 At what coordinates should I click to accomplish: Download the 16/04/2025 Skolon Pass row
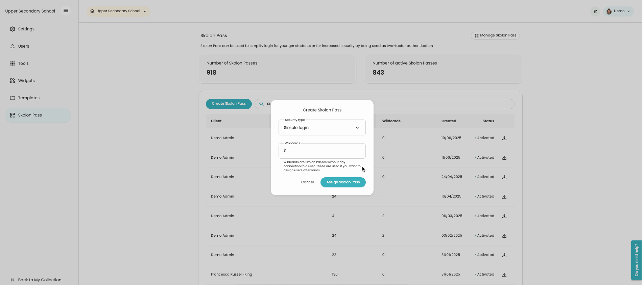(504, 197)
